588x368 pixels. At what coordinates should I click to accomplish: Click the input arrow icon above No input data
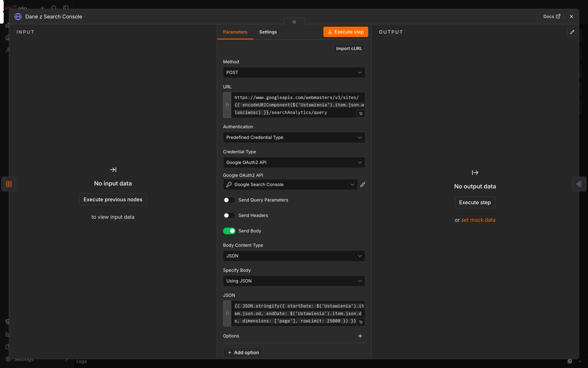tap(113, 169)
